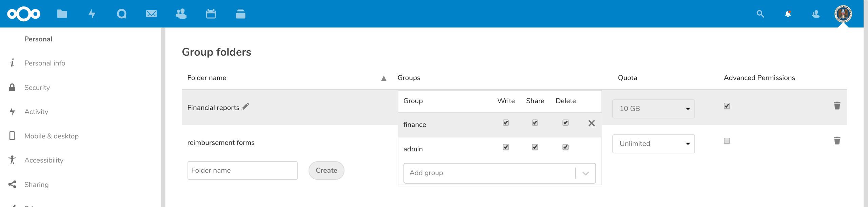Open the Deck stacked cards icon

(x=240, y=14)
